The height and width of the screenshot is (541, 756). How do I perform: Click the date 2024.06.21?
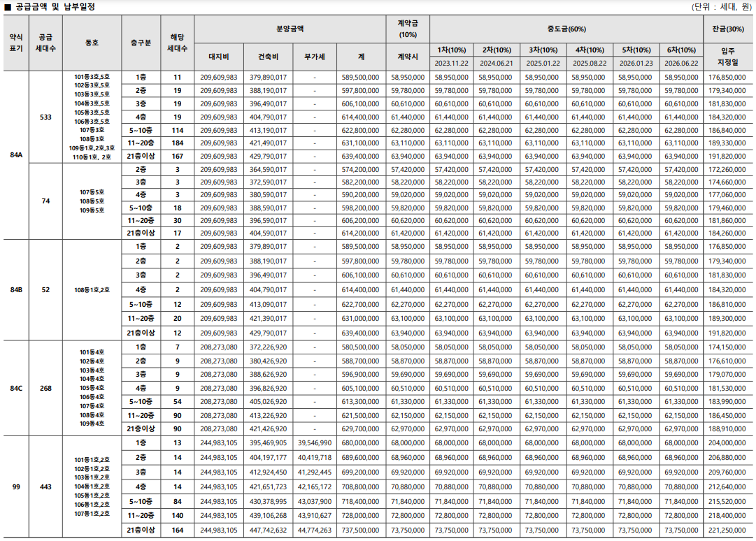pyautogui.click(x=497, y=64)
